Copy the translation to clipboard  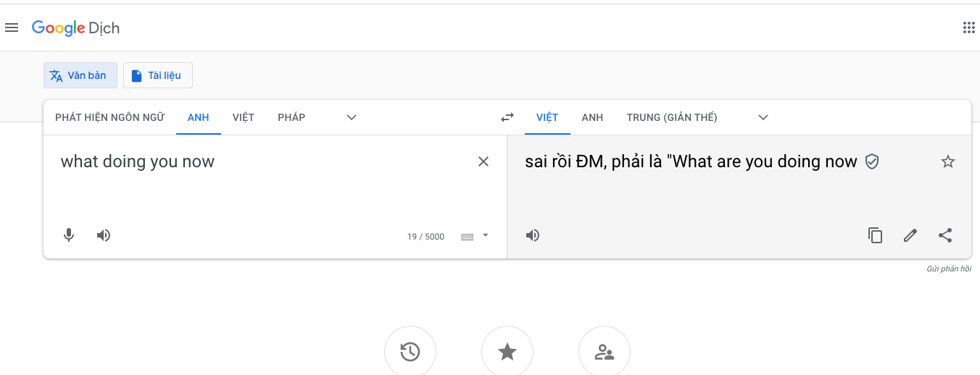[x=876, y=235]
